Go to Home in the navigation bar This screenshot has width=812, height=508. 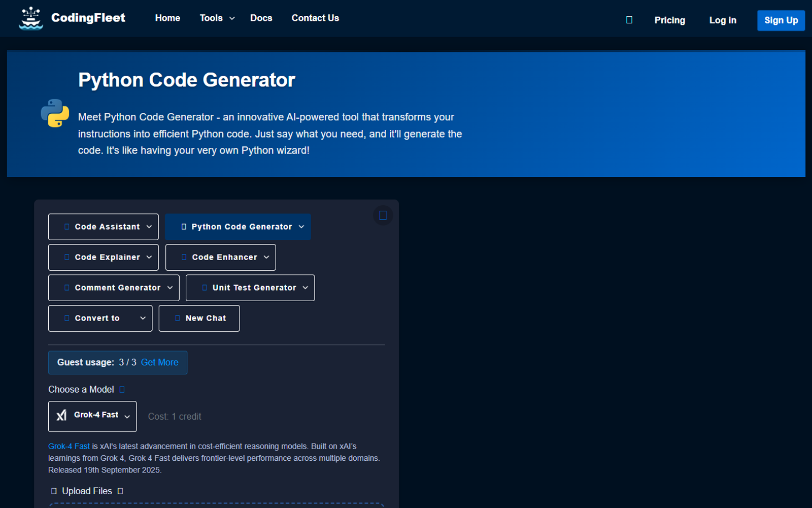pos(167,18)
